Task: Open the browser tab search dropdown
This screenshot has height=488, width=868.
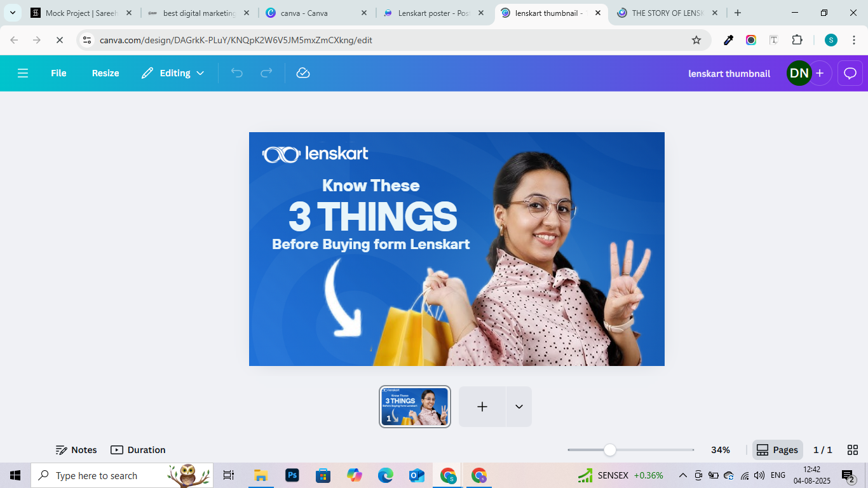Action: (13, 13)
